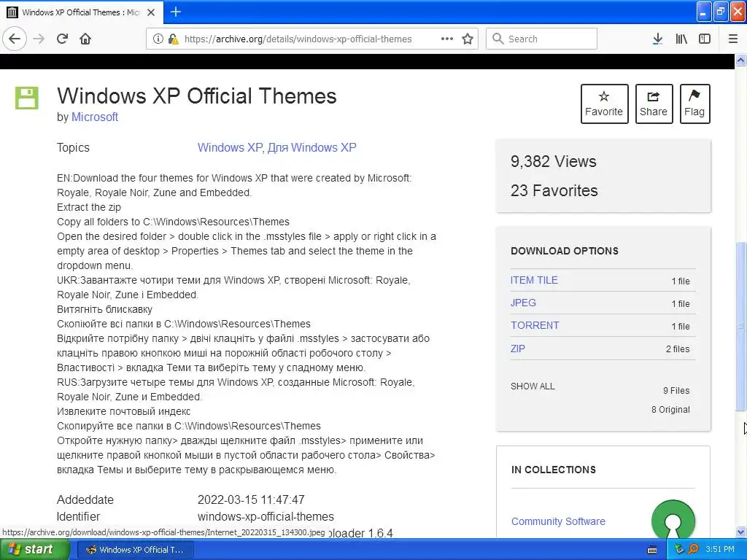747x560 pixels.
Task: Open the library icon in toolbar
Action: point(681,39)
